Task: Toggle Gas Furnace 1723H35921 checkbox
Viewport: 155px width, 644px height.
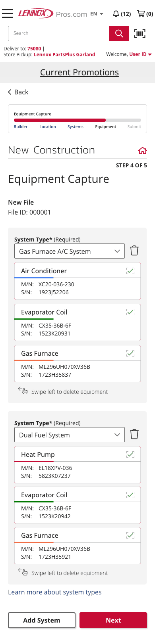Action: click(x=130, y=535)
